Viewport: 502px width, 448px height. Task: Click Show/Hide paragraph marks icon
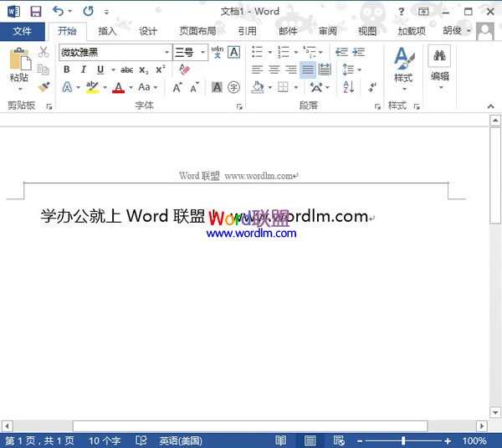[372, 87]
